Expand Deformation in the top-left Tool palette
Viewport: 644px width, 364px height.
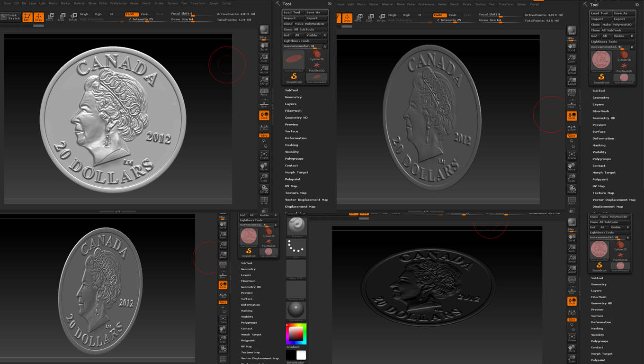coord(295,138)
